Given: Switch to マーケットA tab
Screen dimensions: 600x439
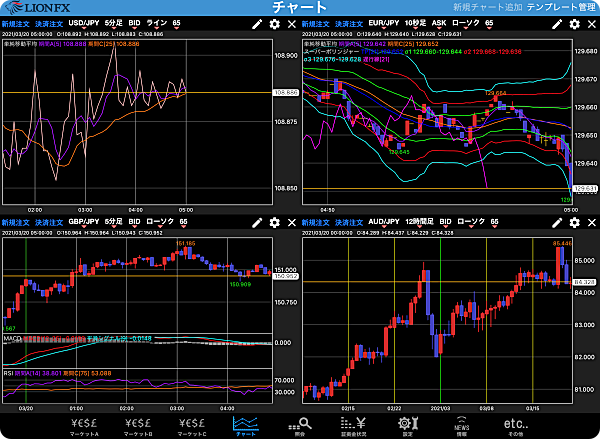Looking at the screenshot, I should click(x=85, y=426).
